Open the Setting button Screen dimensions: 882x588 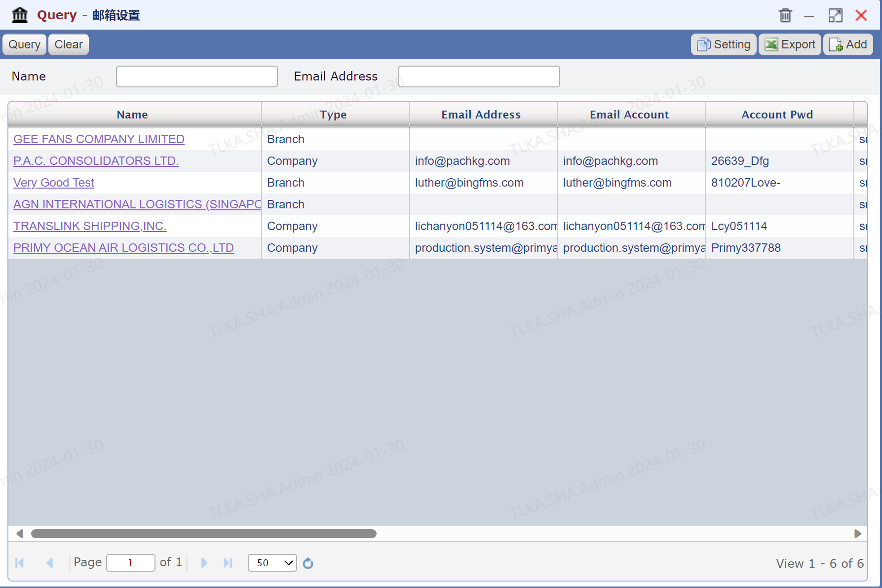tap(724, 44)
